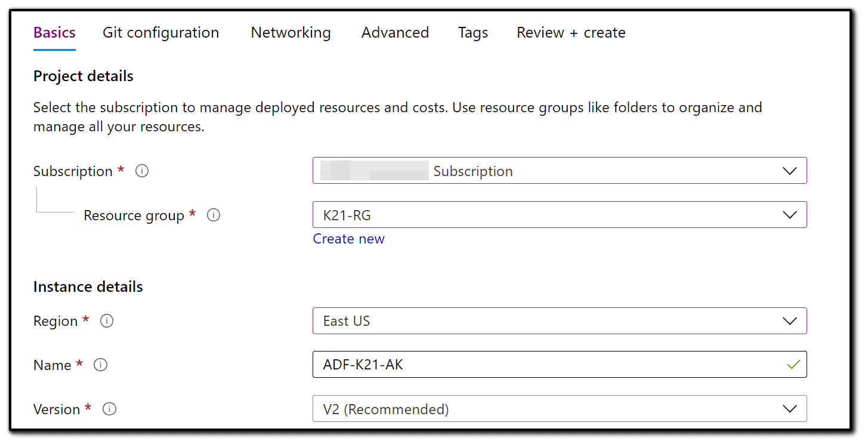Open the Resource group dropdown showing K21-RG
Image resolution: width=868 pixels, height=447 pixels.
click(x=559, y=215)
